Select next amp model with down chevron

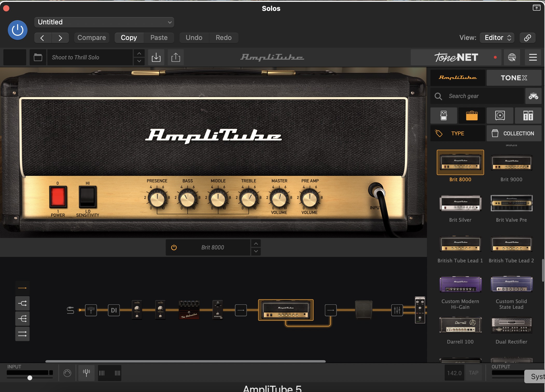256,251
